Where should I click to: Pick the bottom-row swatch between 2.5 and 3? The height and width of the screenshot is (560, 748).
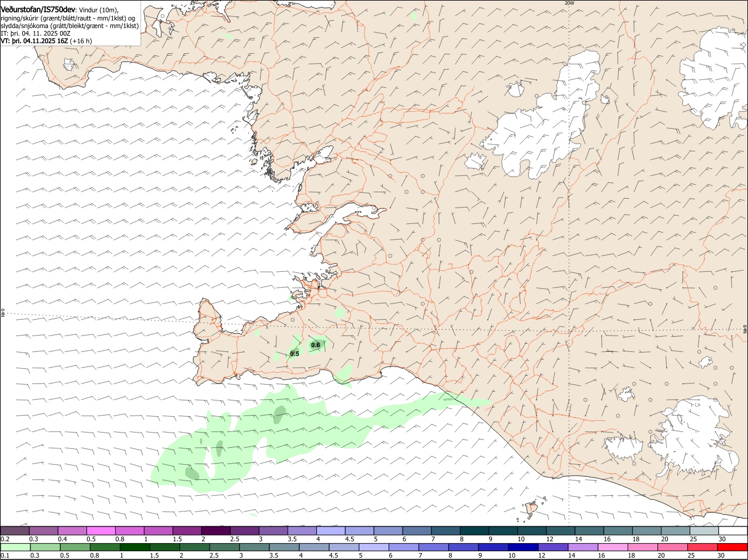click(x=224, y=547)
